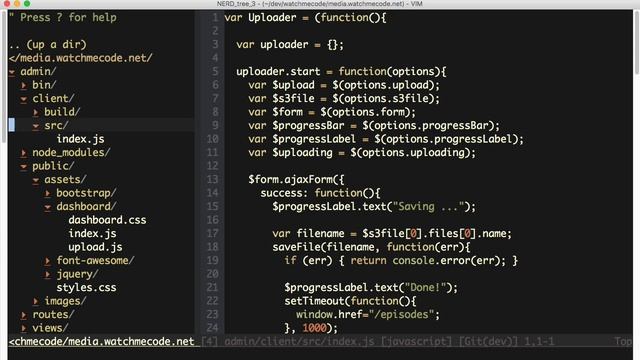The width and height of the screenshot is (640, 360).
Task: Place cursor on 'uploader.start' line
Action: pos(341,71)
